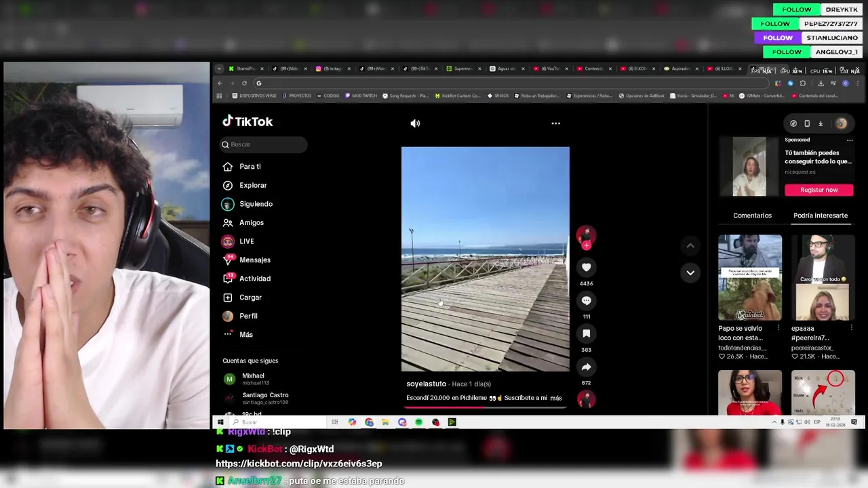Viewport: 868px width, 488px height.
Task: Click the browser address bar
Action: click(512, 83)
